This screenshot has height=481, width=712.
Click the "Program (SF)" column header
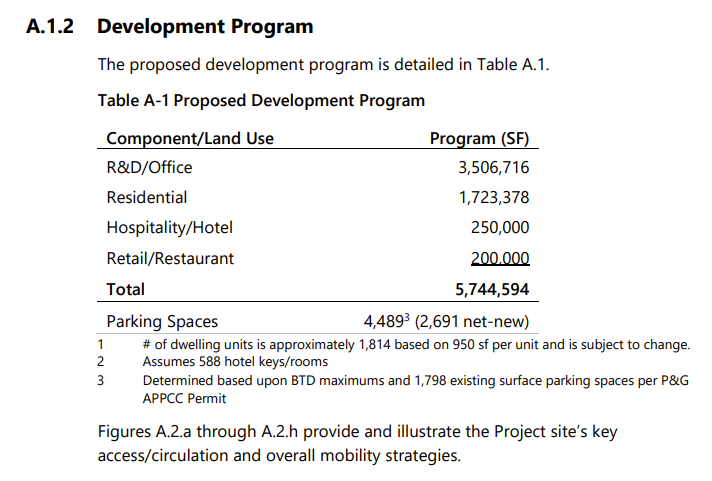[x=479, y=138]
